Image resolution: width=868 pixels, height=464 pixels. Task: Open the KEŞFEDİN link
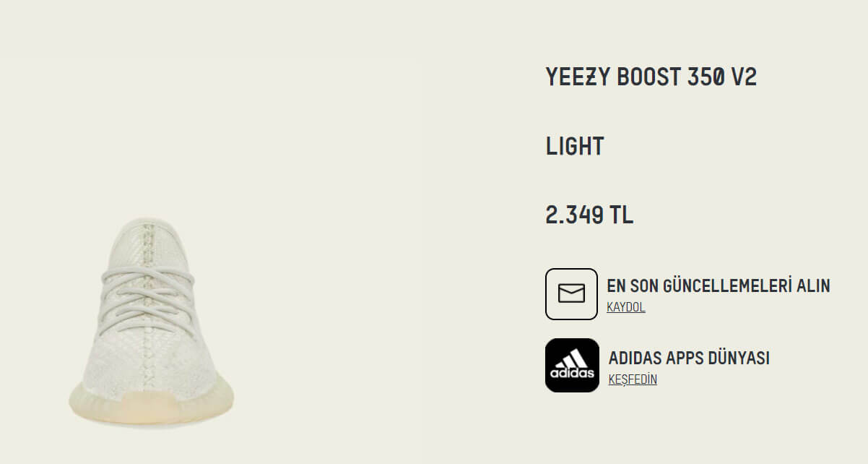pos(633,379)
